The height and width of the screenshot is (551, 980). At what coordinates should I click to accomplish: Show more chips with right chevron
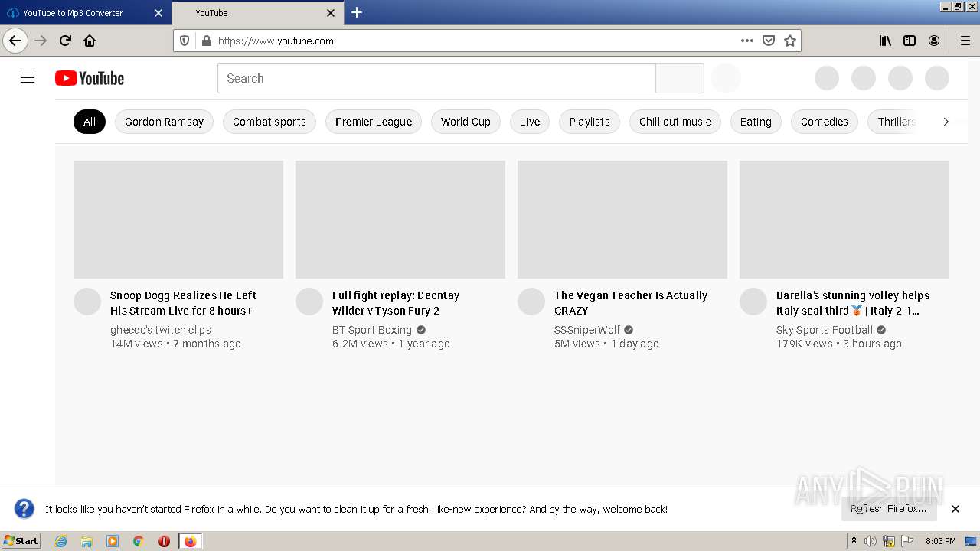[946, 122]
